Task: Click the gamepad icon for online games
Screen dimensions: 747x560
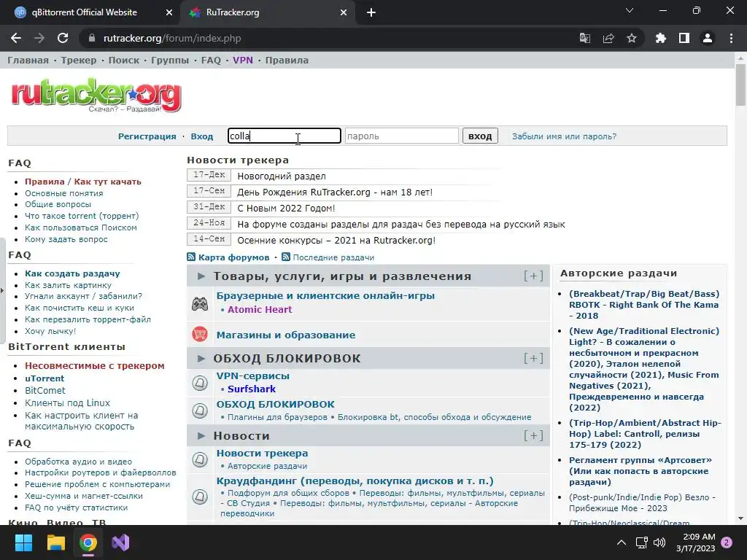Action: [x=200, y=303]
